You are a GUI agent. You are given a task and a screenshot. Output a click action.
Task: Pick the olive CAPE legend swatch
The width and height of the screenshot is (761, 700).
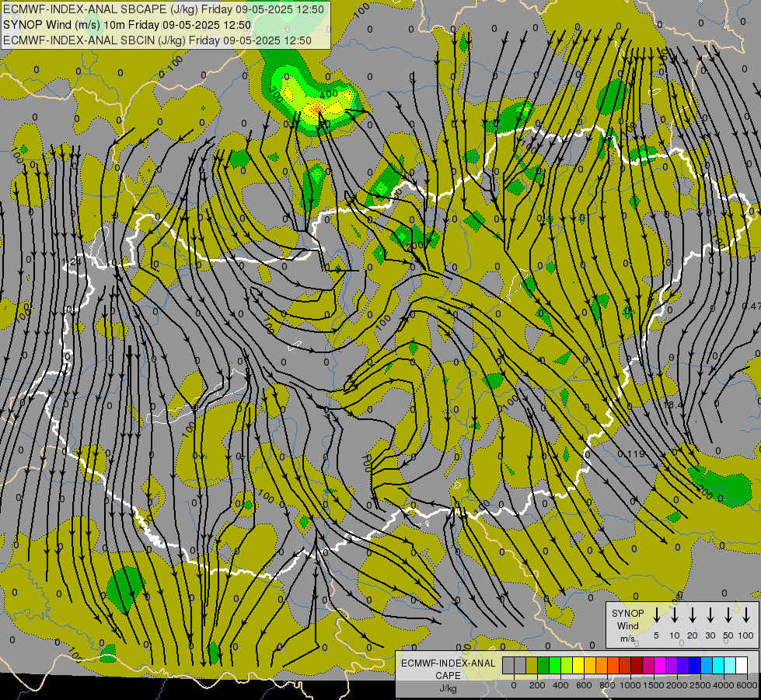coord(532,665)
